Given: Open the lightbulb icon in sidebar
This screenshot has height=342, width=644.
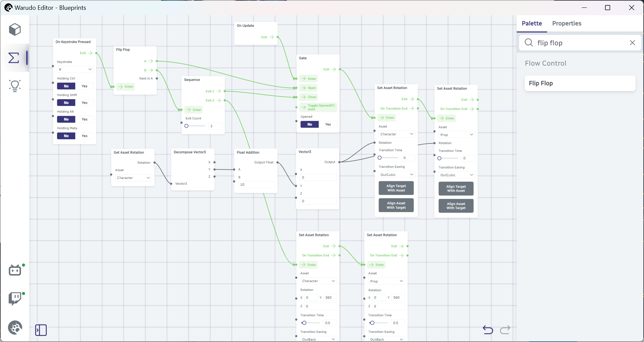Looking at the screenshot, I should (x=15, y=86).
